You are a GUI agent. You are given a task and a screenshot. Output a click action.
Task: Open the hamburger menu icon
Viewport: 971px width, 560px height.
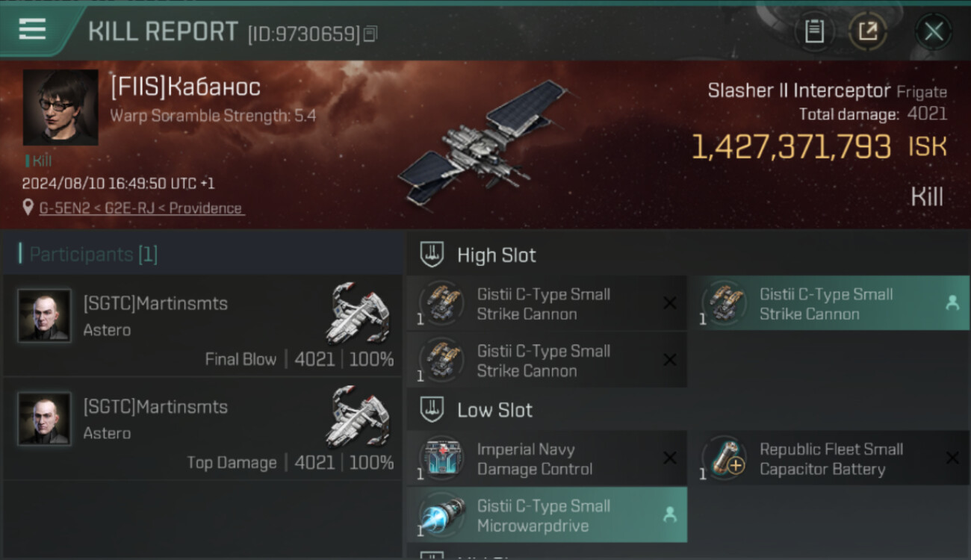tap(32, 29)
